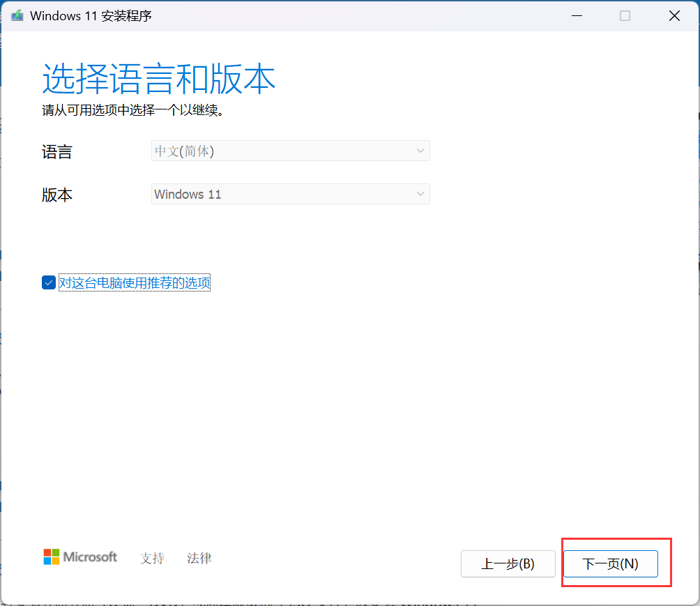Click the Microsoft logo
The width and height of the screenshot is (700, 606).
click(80, 557)
